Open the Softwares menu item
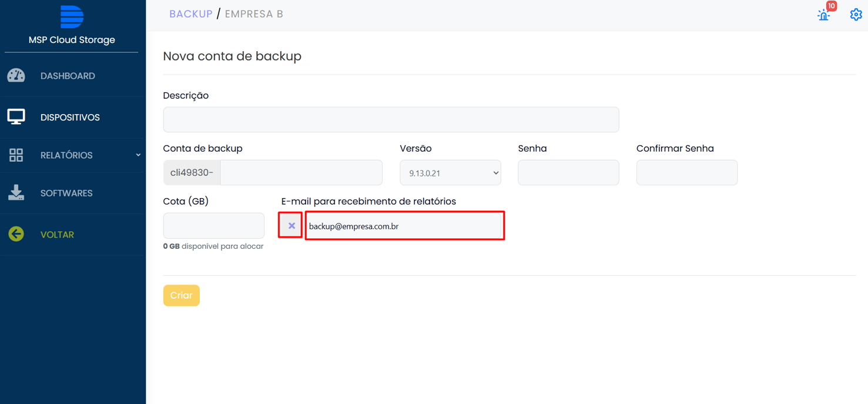 point(66,193)
